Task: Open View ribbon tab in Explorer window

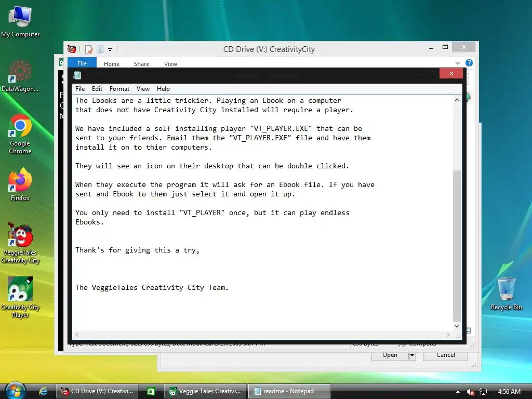Action: tap(170, 64)
